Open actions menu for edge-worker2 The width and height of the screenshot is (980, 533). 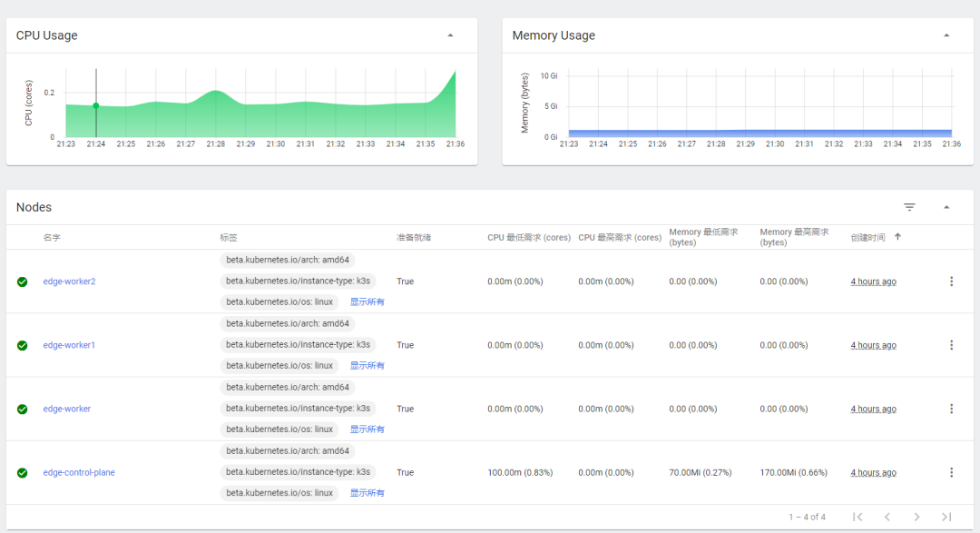point(951,281)
